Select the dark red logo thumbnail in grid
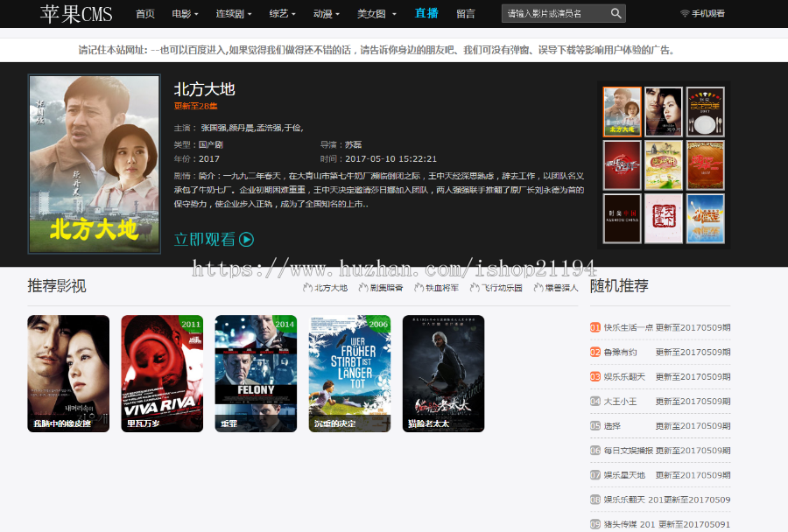Image resolution: width=788 pixels, height=532 pixels. click(623, 165)
